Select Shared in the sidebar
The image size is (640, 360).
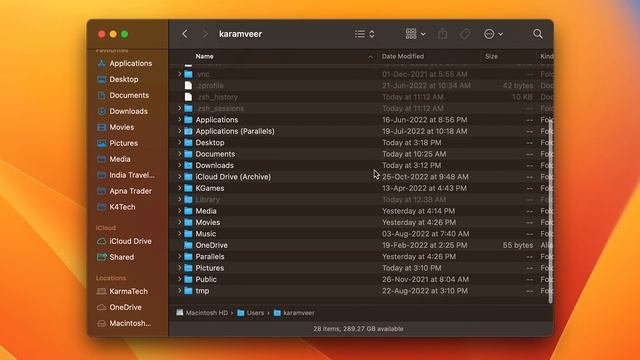[116, 257]
